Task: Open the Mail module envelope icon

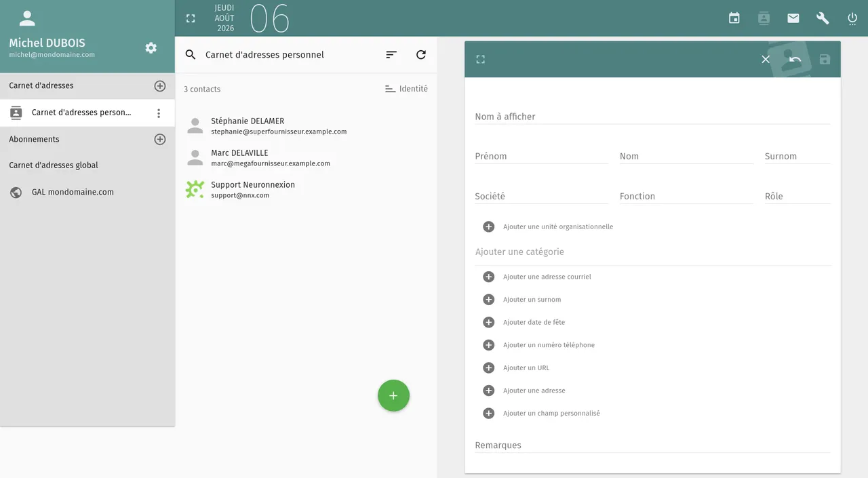Action: coord(793,18)
